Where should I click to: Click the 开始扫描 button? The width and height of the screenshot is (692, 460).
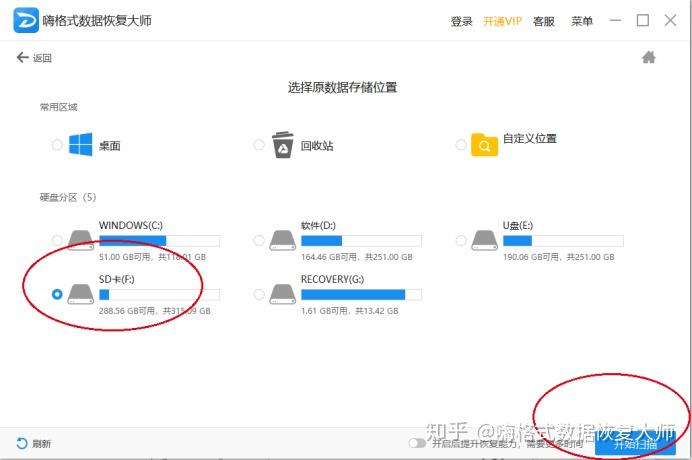(x=635, y=445)
